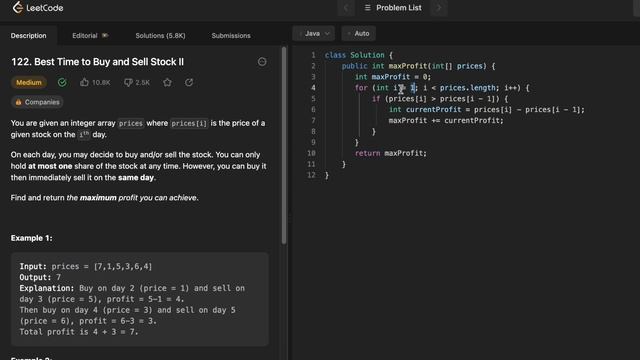Open the Problem List

point(393,8)
